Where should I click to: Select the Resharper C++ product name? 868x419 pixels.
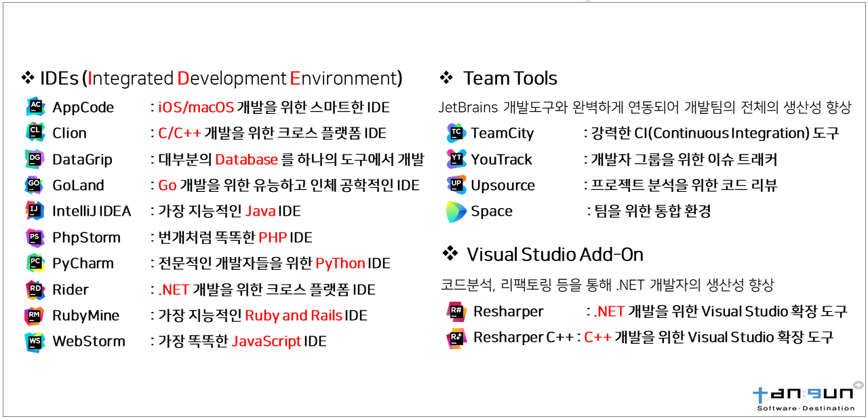pos(524,337)
